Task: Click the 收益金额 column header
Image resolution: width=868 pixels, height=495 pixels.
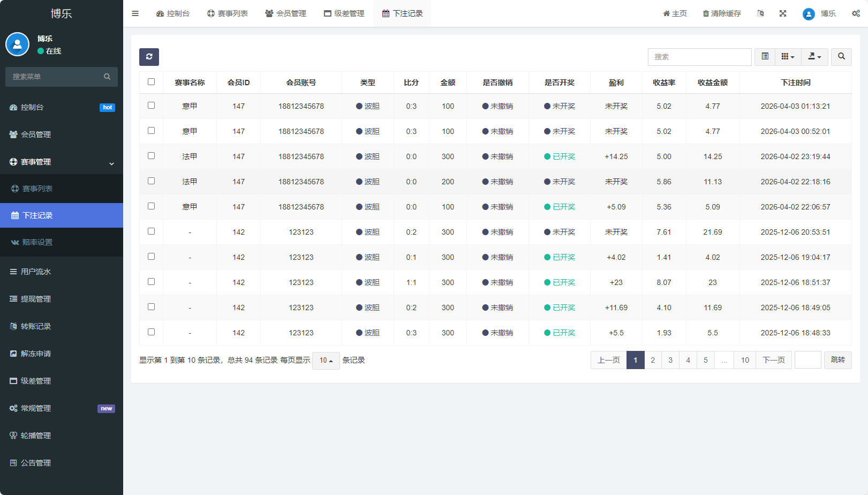Action: (x=713, y=82)
